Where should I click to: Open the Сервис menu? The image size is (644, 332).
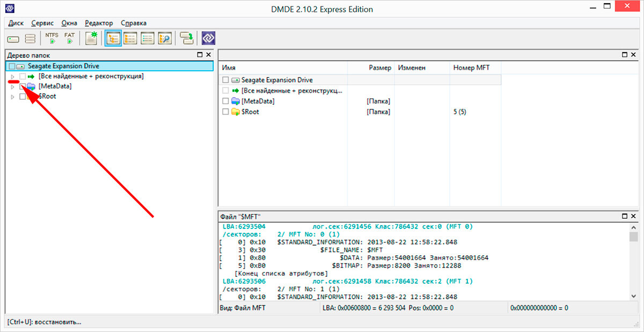click(x=42, y=23)
